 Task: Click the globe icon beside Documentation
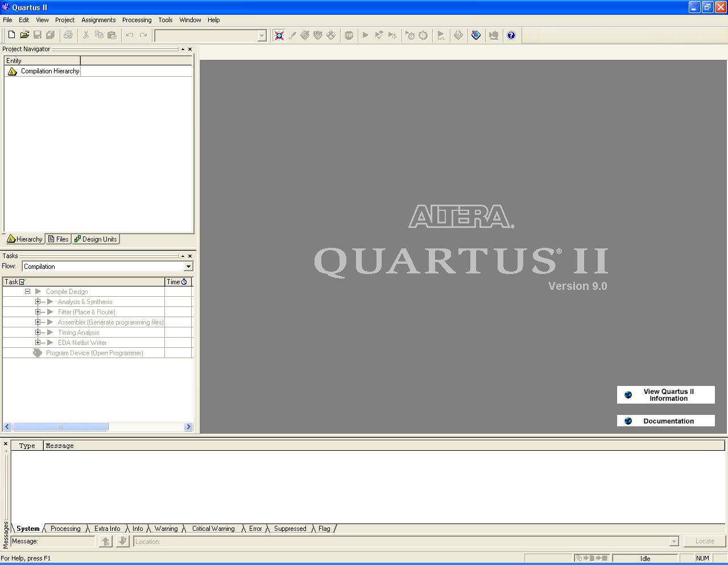628,421
